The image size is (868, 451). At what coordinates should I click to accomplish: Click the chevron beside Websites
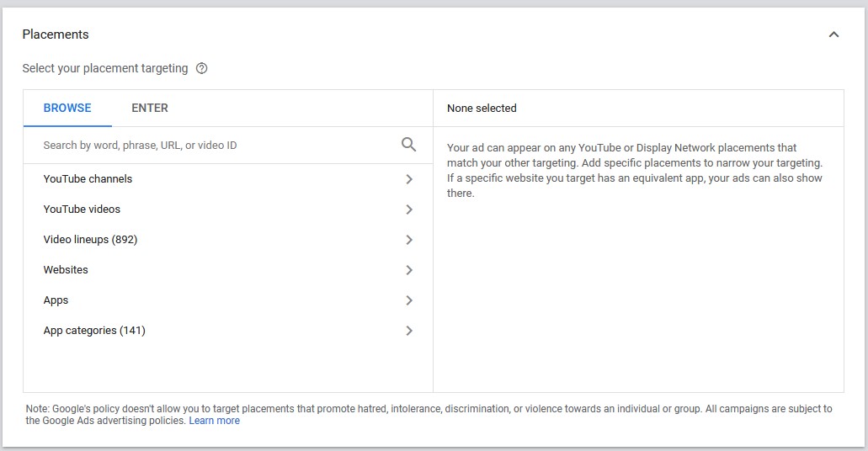(409, 270)
